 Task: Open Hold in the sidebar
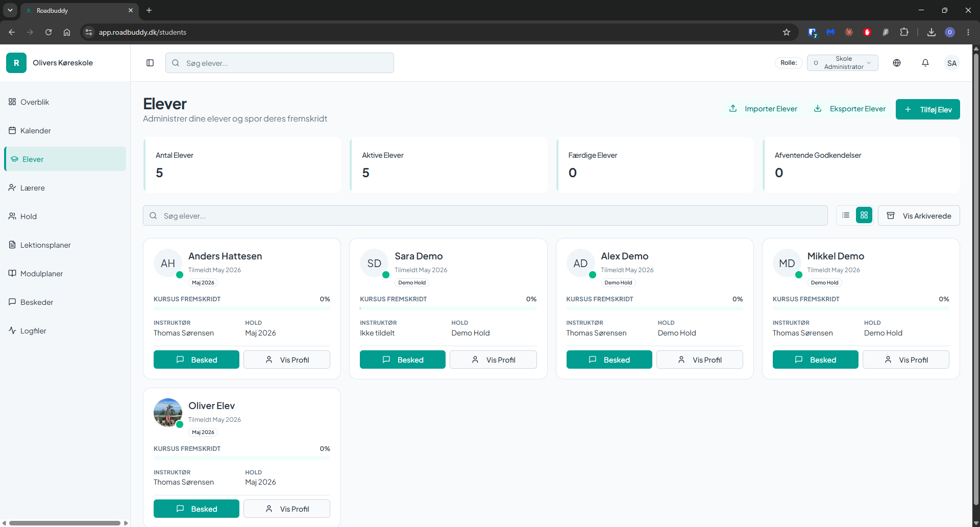point(65,217)
